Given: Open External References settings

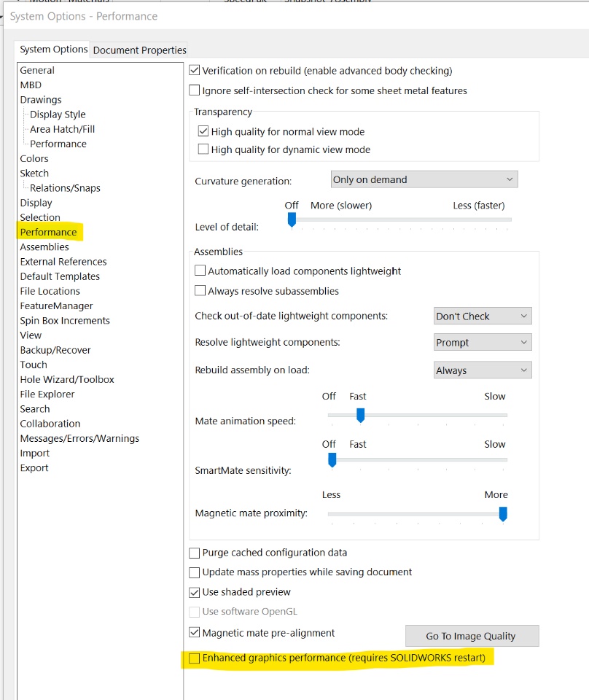Looking at the screenshot, I should 63,262.
